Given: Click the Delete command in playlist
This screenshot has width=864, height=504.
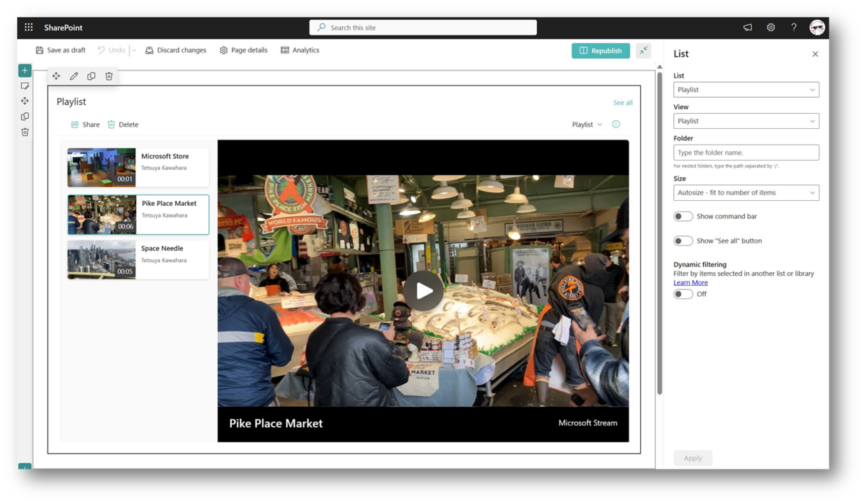Looking at the screenshot, I should [122, 125].
